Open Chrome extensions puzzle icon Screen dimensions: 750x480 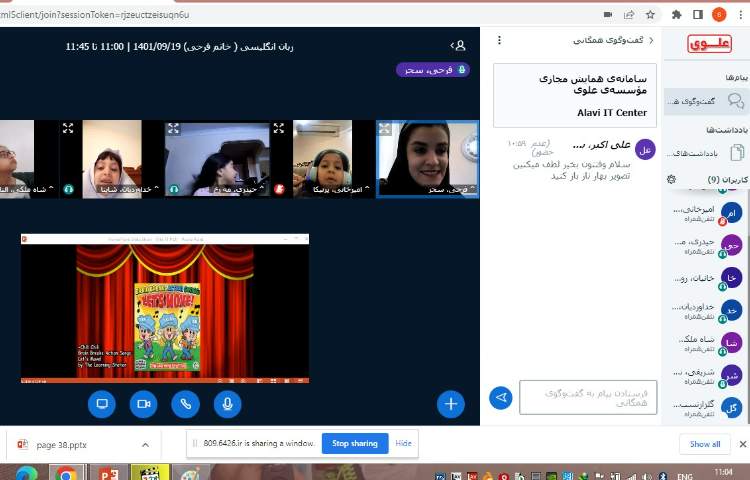(x=676, y=15)
